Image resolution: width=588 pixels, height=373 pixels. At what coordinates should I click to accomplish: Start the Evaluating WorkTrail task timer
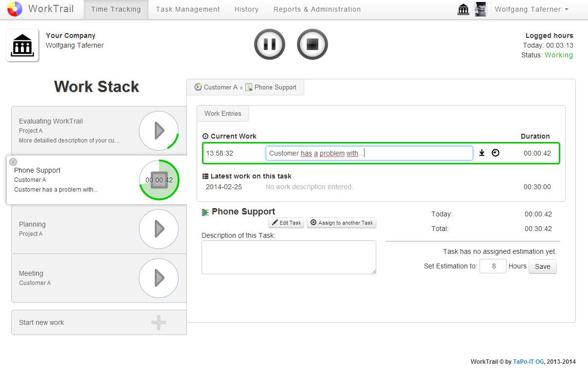pyautogui.click(x=159, y=130)
